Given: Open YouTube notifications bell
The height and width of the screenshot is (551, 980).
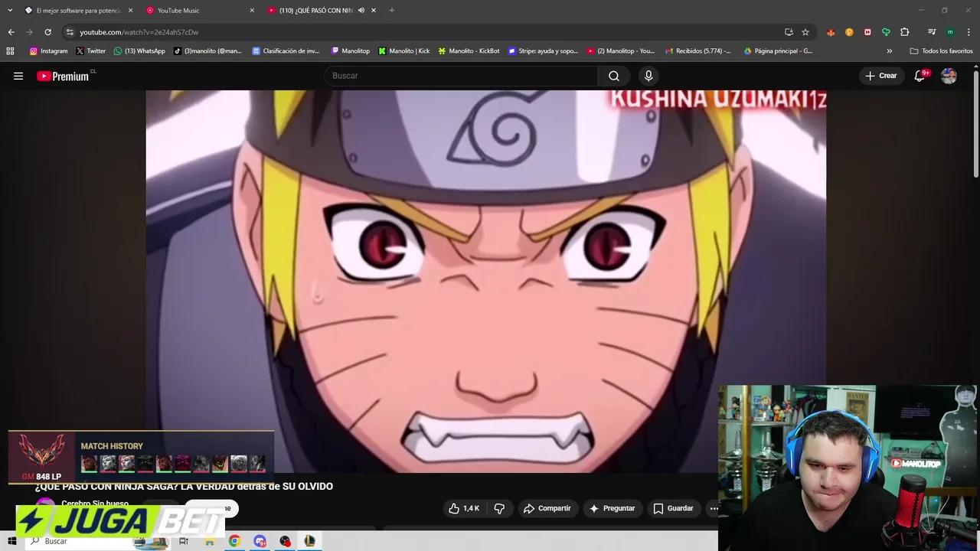Looking at the screenshot, I should [920, 76].
